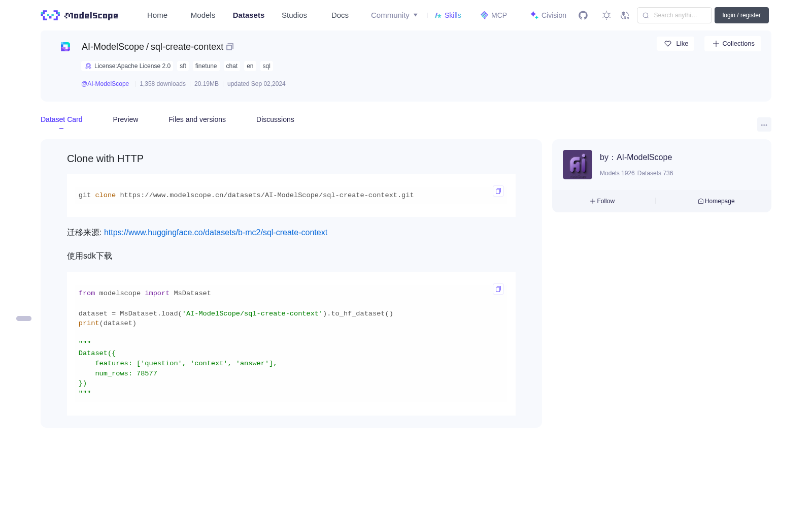The height and width of the screenshot is (508, 812).
Task: Click the chat tag
Action: click(x=232, y=66)
